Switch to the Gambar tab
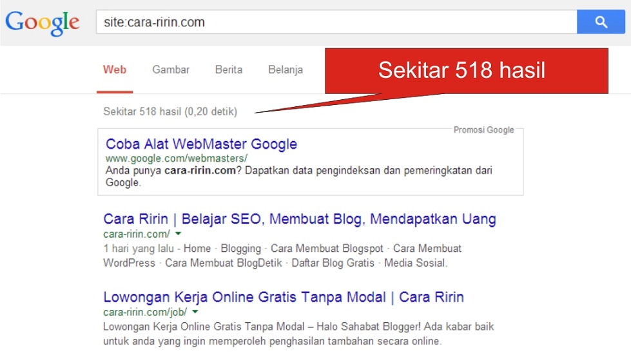The width and height of the screenshot is (631, 364). (x=171, y=70)
